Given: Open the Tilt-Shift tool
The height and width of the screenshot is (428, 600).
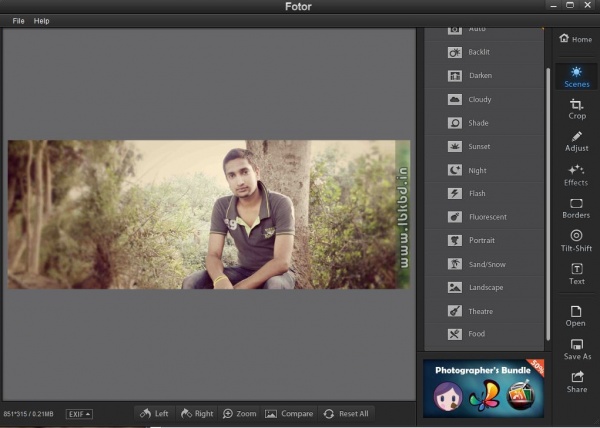Looking at the screenshot, I should (576, 241).
